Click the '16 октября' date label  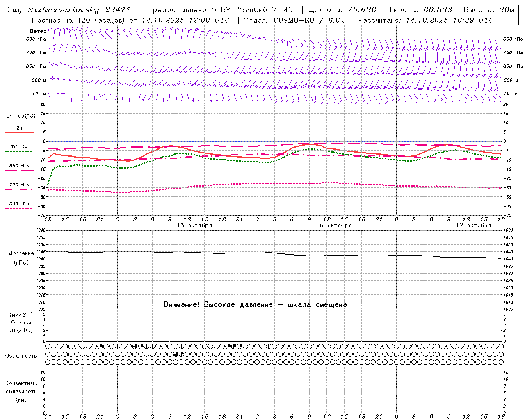pos(334,226)
